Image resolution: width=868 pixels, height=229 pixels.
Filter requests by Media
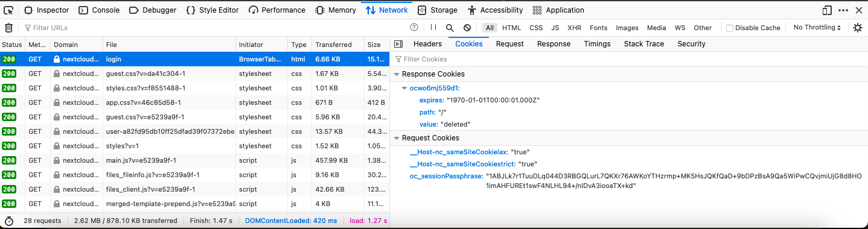click(x=657, y=28)
